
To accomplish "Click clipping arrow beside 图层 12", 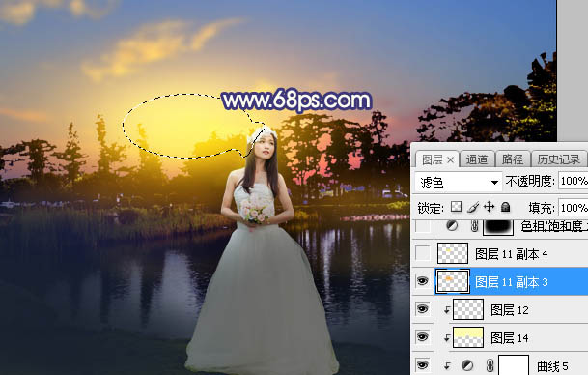I will 447,309.
